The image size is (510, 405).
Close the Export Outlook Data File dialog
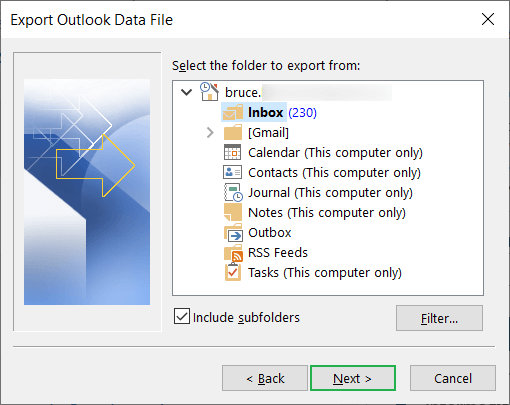(488, 19)
